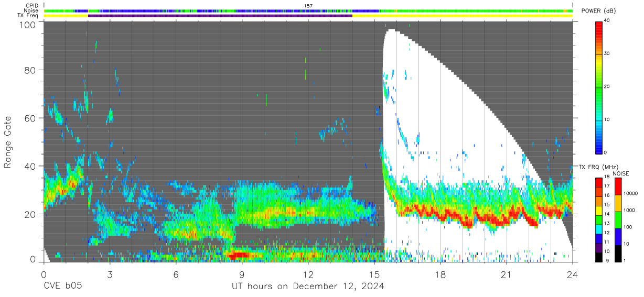Click 'UT hours on December 12, 2024' title

tap(308, 287)
